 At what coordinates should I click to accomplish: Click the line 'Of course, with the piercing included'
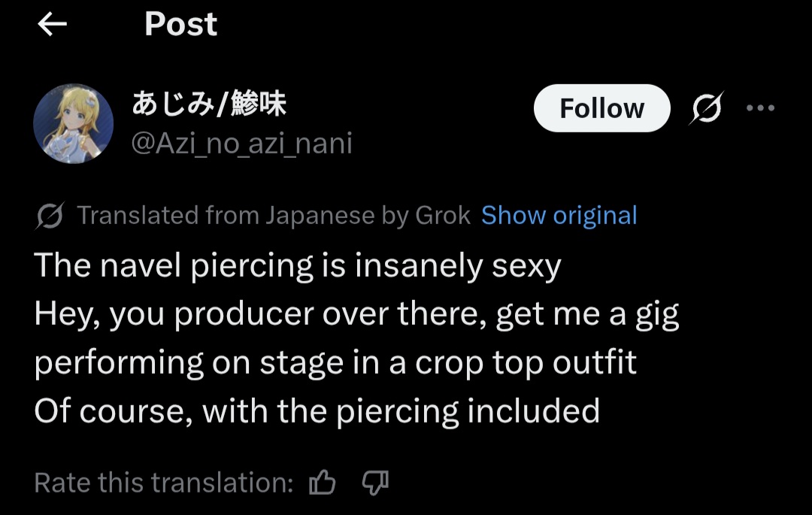317,411
